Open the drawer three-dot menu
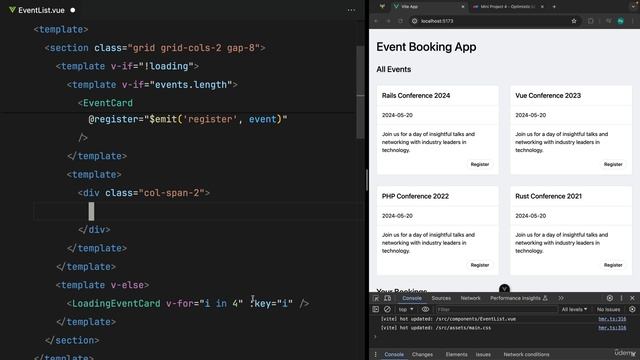 [x=376, y=354]
